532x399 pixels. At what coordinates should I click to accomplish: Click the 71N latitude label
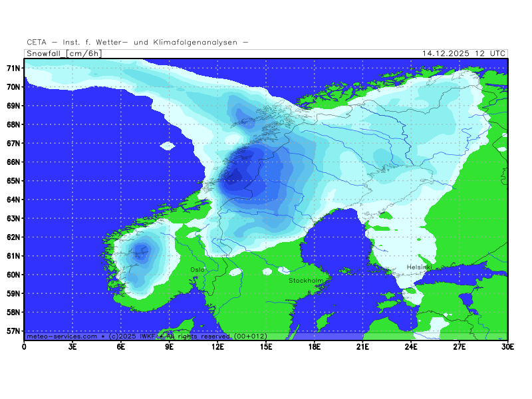[x=14, y=68]
